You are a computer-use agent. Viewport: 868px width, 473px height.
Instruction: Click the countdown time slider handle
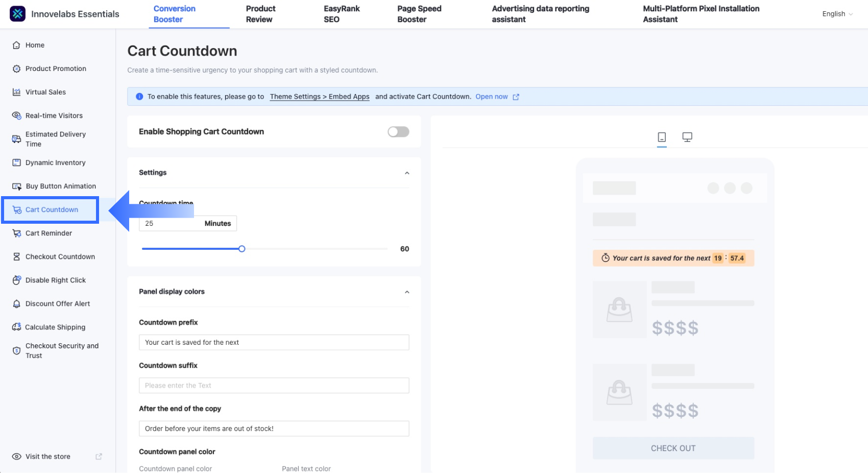(x=242, y=249)
